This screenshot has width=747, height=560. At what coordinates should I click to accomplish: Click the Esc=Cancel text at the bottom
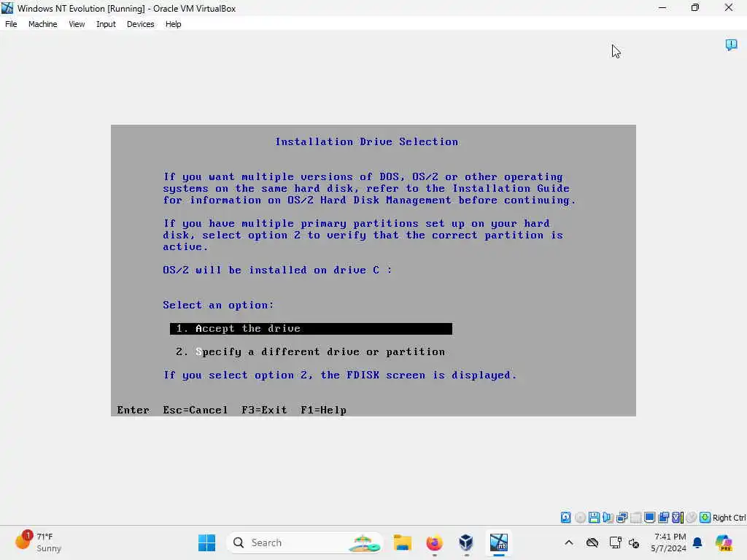[x=196, y=410]
